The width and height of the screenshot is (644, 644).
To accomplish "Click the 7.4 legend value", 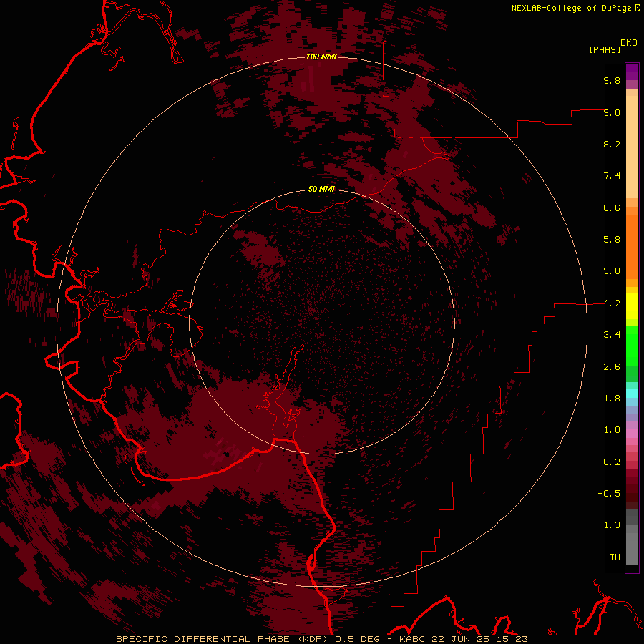I will (x=612, y=176).
